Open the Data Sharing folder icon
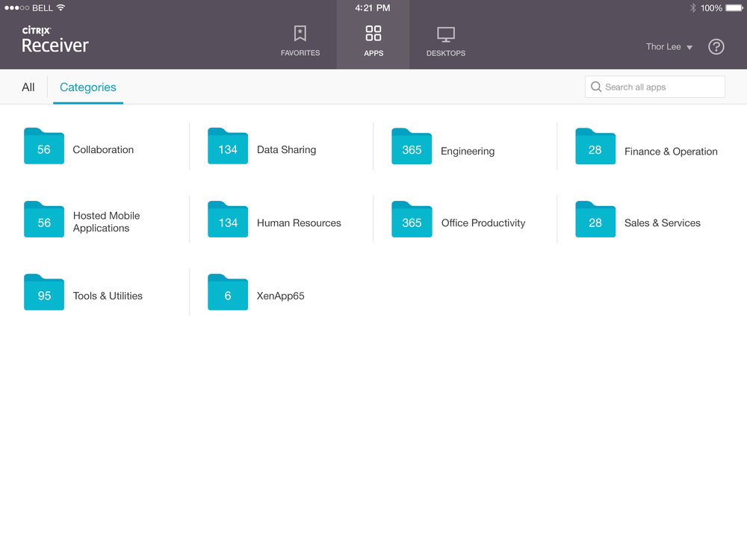This screenshot has height=560, width=747. click(x=228, y=146)
